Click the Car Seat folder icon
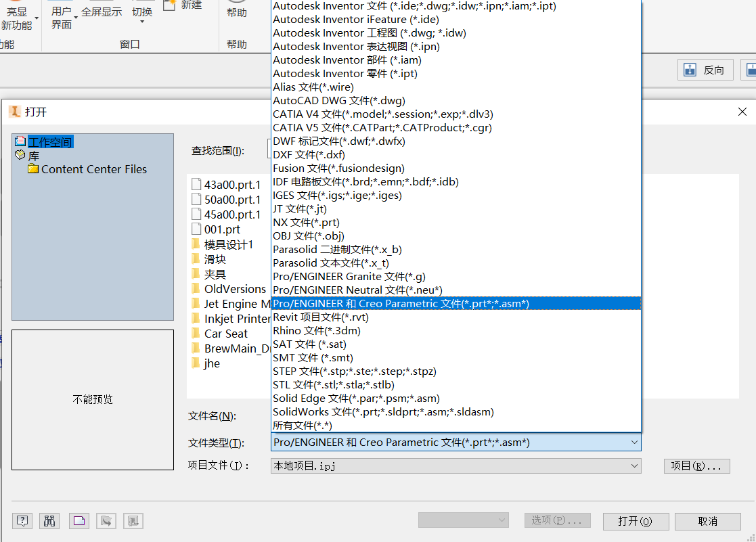 click(x=196, y=334)
